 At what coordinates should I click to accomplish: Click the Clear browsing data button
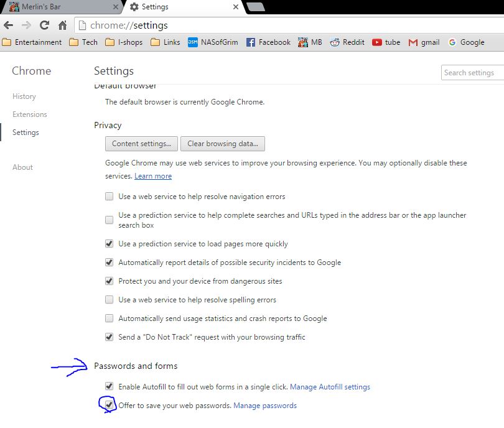click(x=223, y=144)
